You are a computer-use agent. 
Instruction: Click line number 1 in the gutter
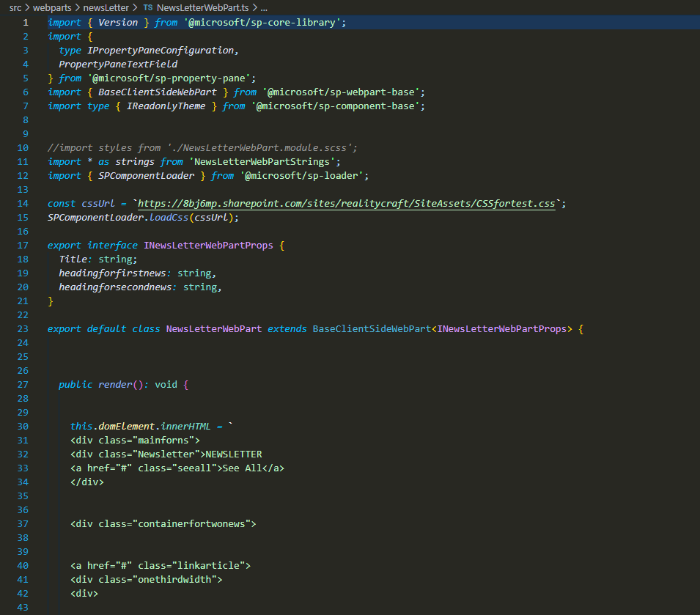coord(26,23)
